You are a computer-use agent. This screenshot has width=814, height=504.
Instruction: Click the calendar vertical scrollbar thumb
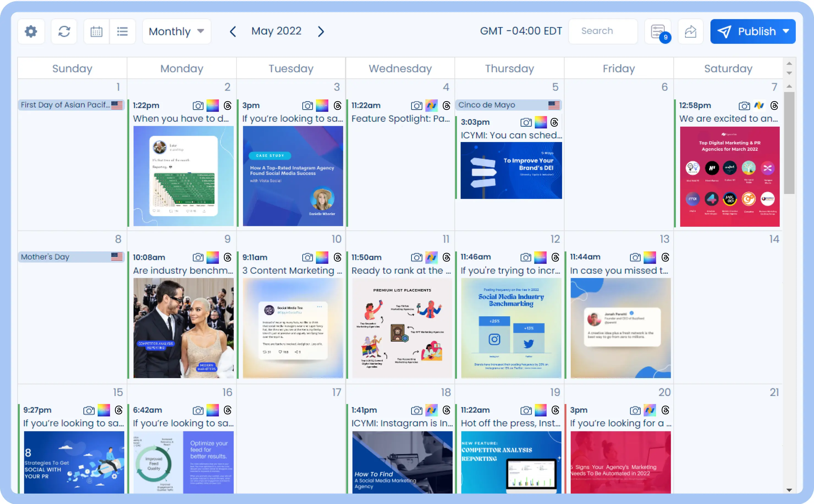coord(789,143)
